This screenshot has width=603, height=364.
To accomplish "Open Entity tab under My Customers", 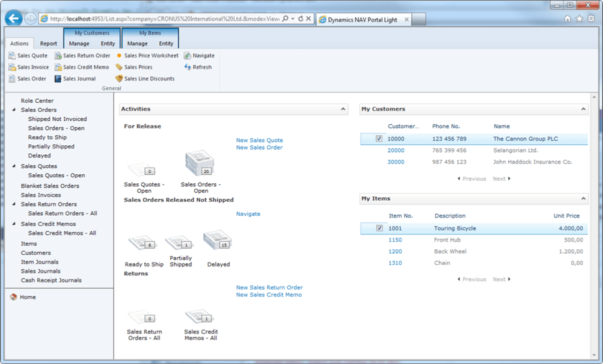I will coord(107,43).
